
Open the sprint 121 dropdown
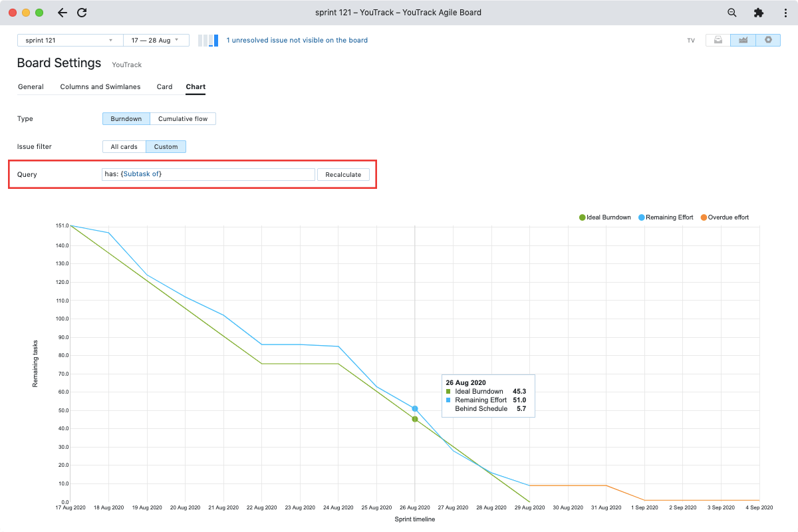[x=70, y=41]
